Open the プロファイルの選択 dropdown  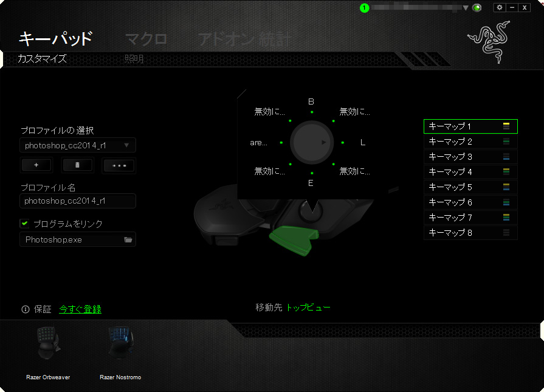point(78,145)
